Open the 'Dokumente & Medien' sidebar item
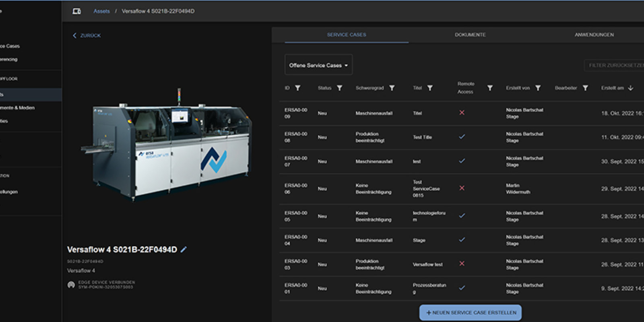Image resolution: width=644 pixels, height=322 pixels. (x=17, y=108)
